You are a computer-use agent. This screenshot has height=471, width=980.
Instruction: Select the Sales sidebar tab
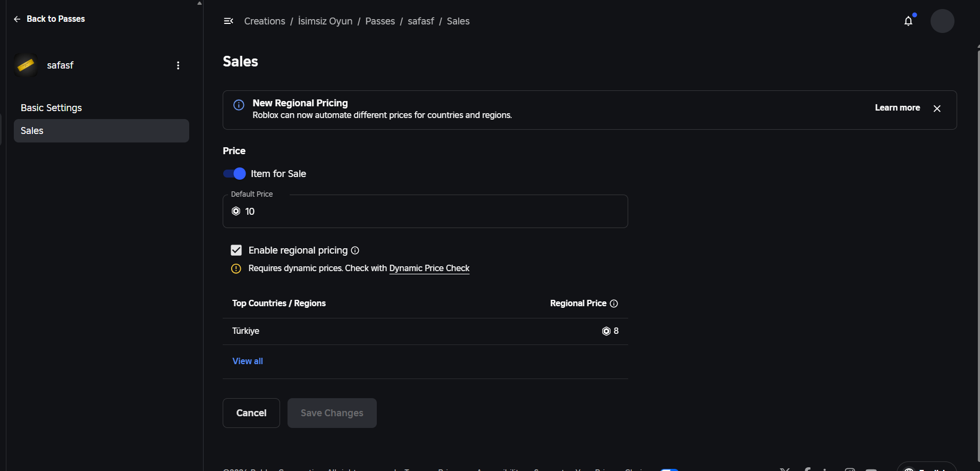102,131
